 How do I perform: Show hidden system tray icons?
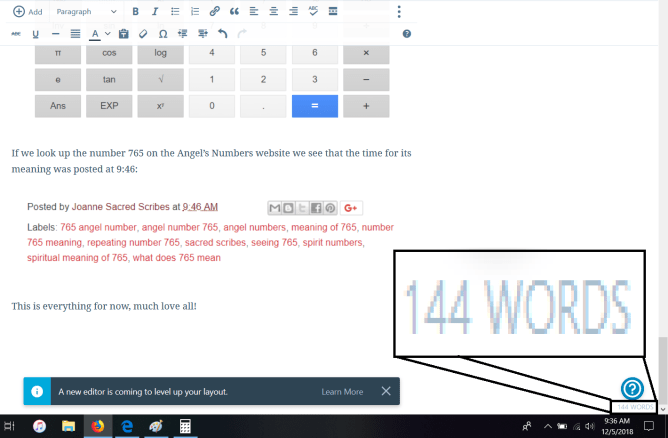pos(548,426)
